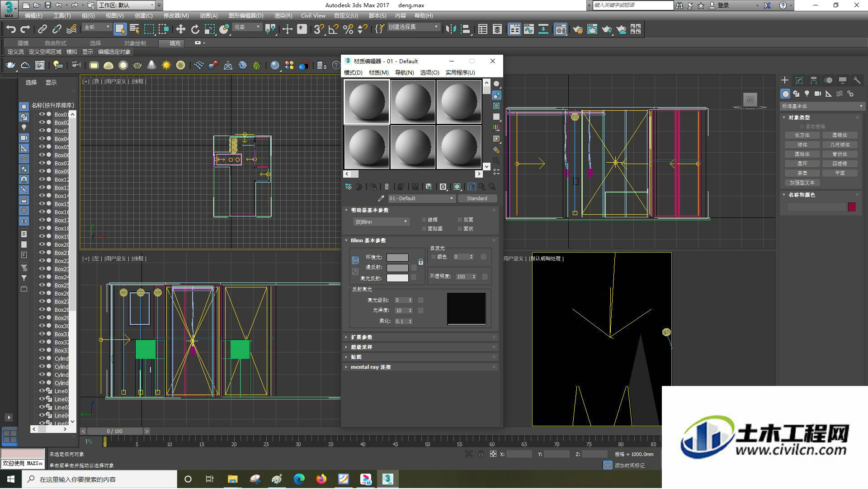Open the 修改器(M) menu
Viewport: 868px width, 489px height.
point(176,16)
